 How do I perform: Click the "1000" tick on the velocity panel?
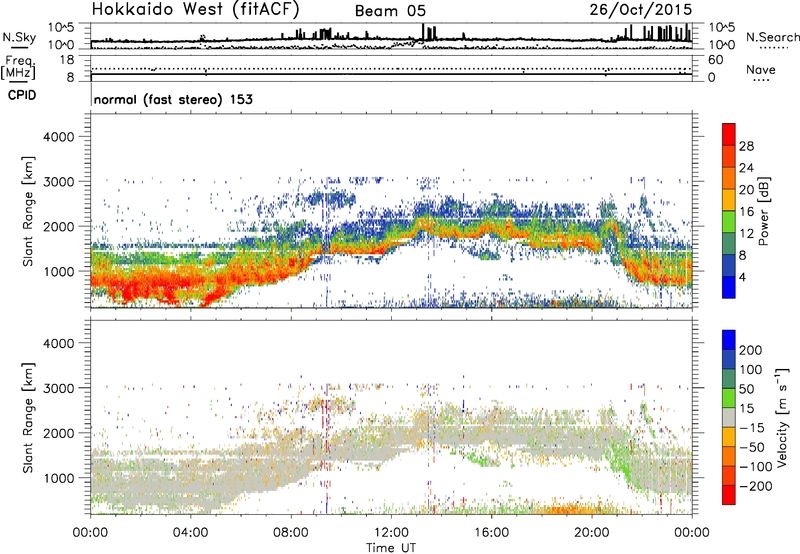[x=58, y=478]
